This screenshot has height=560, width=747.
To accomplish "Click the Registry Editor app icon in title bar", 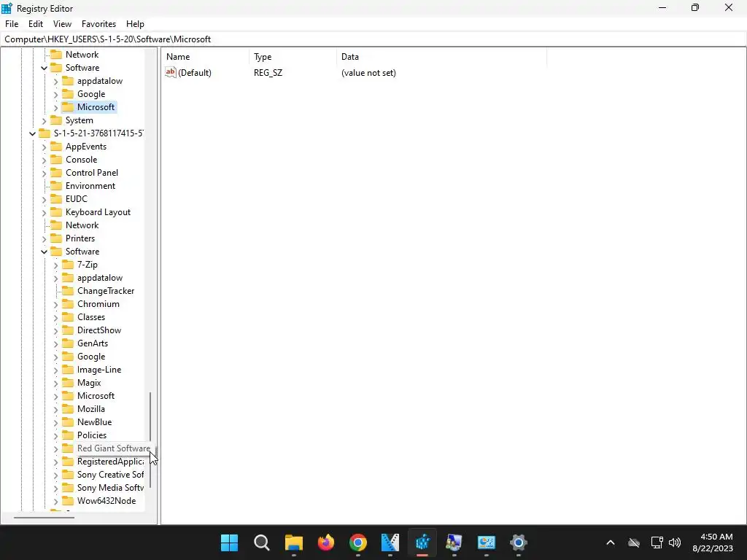I will pyautogui.click(x=7, y=8).
